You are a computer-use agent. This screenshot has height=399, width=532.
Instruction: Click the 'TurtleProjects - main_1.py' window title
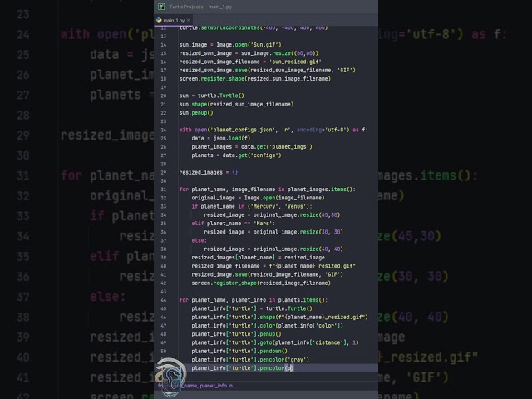(200, 7)
